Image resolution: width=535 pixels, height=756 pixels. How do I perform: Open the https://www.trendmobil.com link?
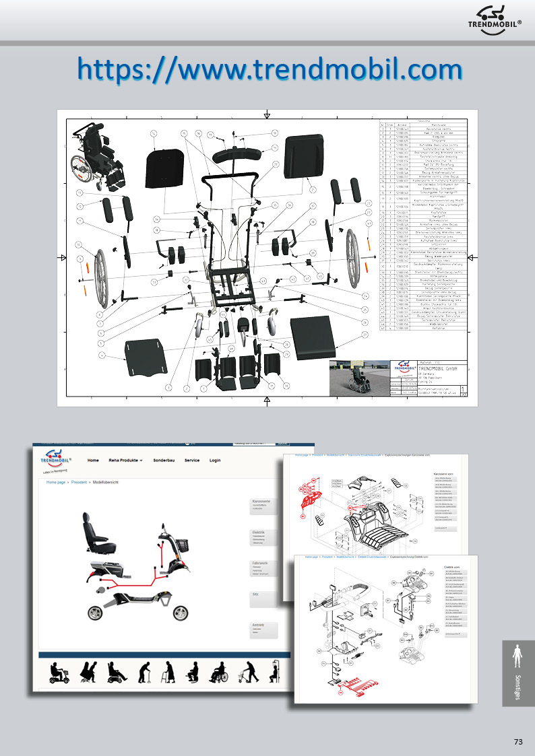(x=270, y=69)
